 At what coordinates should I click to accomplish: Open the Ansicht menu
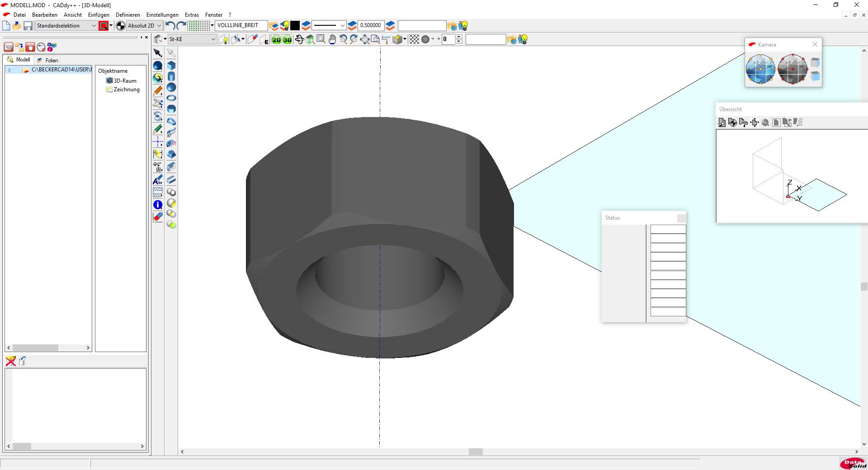click(73, 15)
